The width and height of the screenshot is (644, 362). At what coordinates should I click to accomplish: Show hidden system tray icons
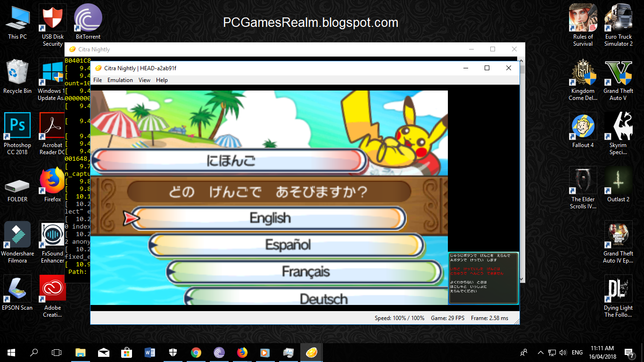(540, 352)
